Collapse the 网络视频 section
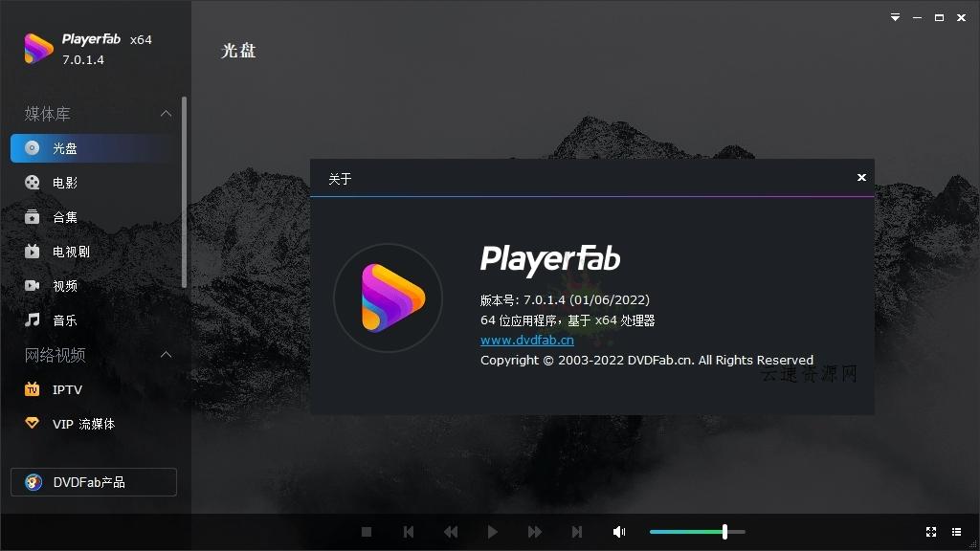This screenshot has width=980, height=551. pyautogui.click(x=167, y=355)
